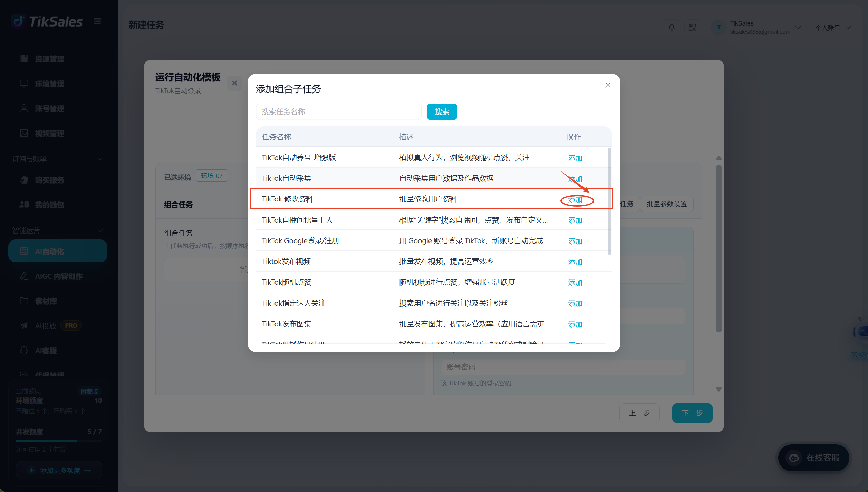
Task: Open the 在线客服 chat icon
Action: point(794,458)
